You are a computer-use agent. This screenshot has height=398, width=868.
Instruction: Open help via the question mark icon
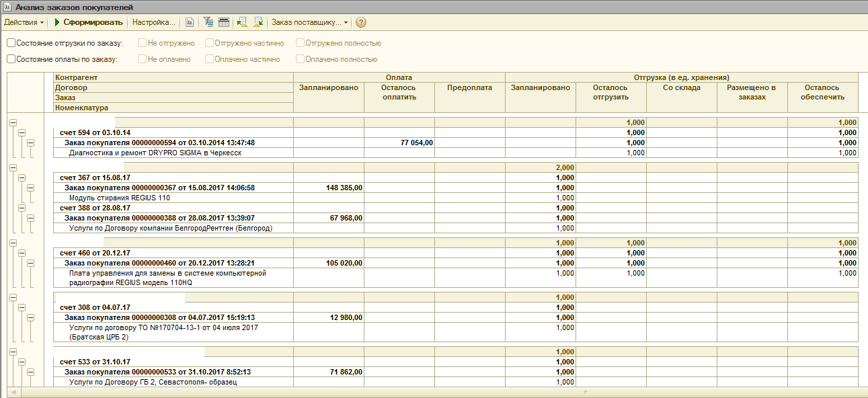click(x=361, y=22)
